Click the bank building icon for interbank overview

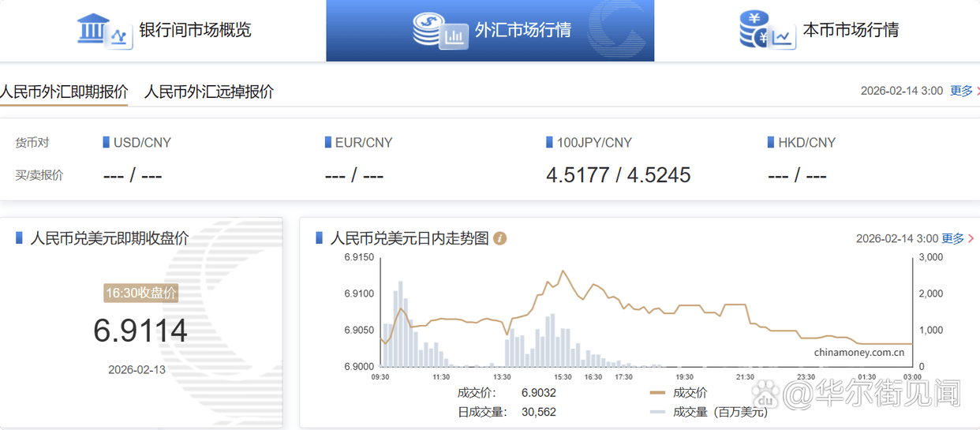103,30
